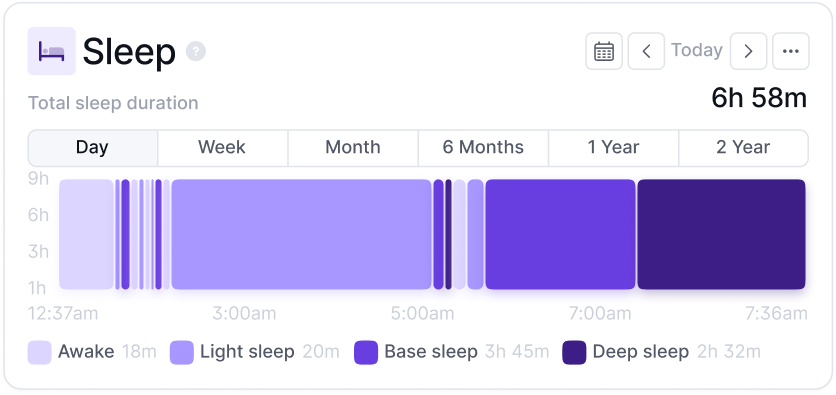Open the three-dots more options menu
This screenshot has width=836, height=395.
(791, 51)
